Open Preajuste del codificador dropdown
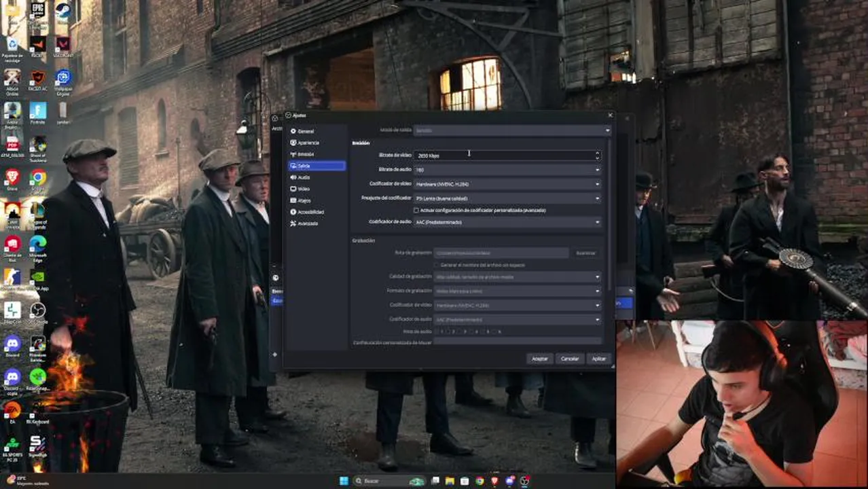Viewport: 868px width, 489px height. click(x=507, y=198)
